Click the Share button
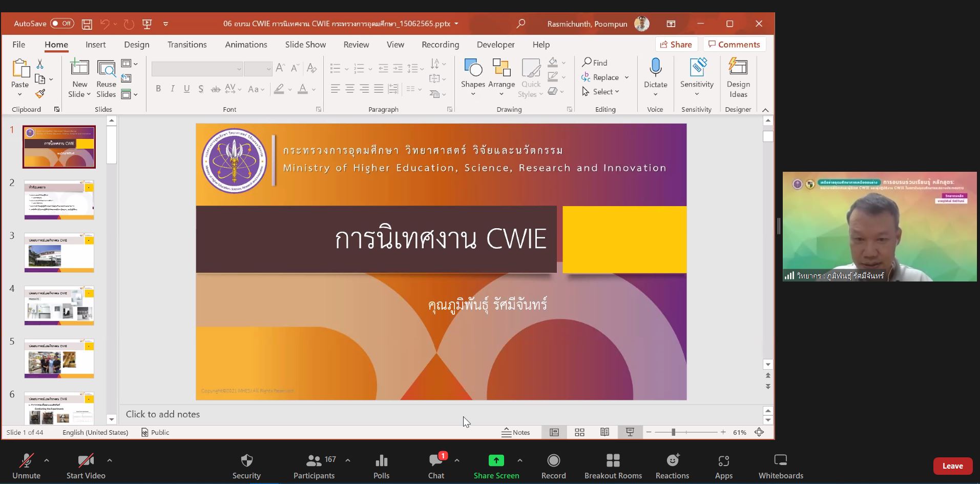 (x=676, y=45)
